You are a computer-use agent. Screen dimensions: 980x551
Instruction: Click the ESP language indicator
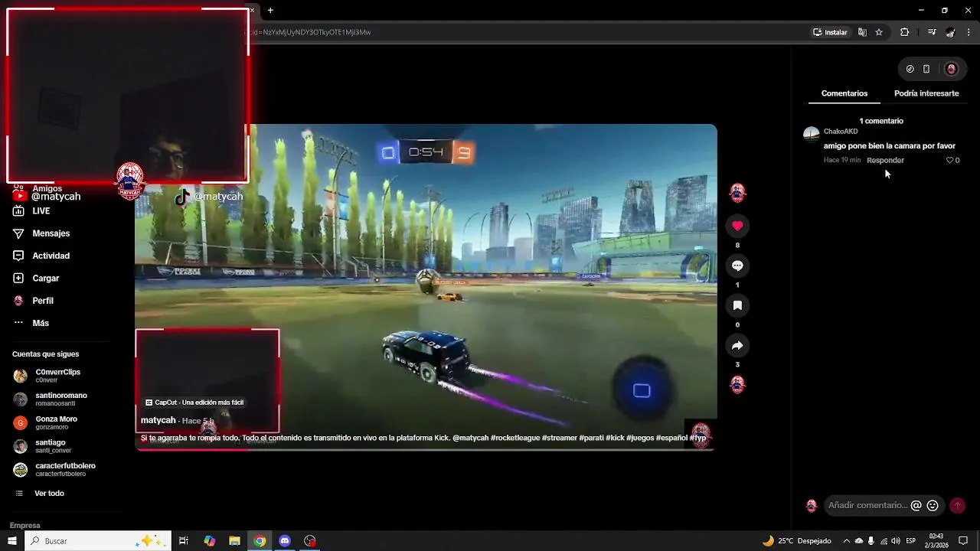[x=912, y=541]
